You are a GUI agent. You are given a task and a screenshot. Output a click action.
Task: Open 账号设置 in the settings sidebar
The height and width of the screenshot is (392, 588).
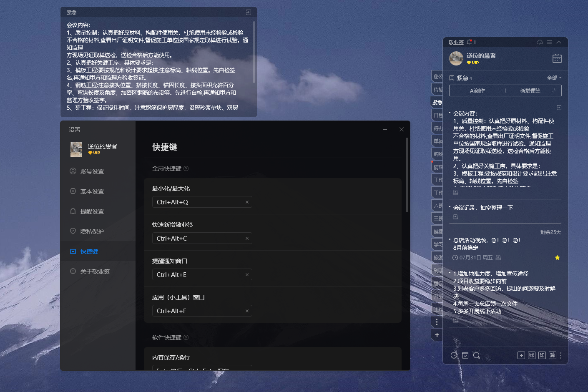(98, 171)
